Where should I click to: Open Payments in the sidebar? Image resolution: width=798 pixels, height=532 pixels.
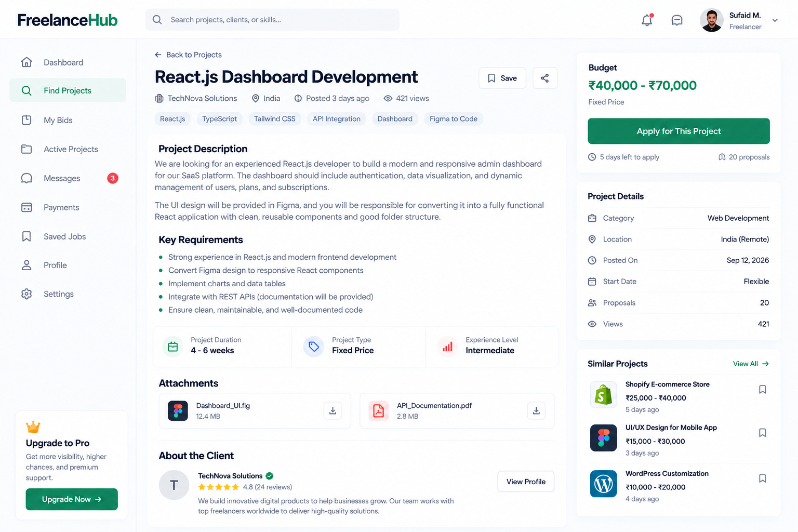68,207
